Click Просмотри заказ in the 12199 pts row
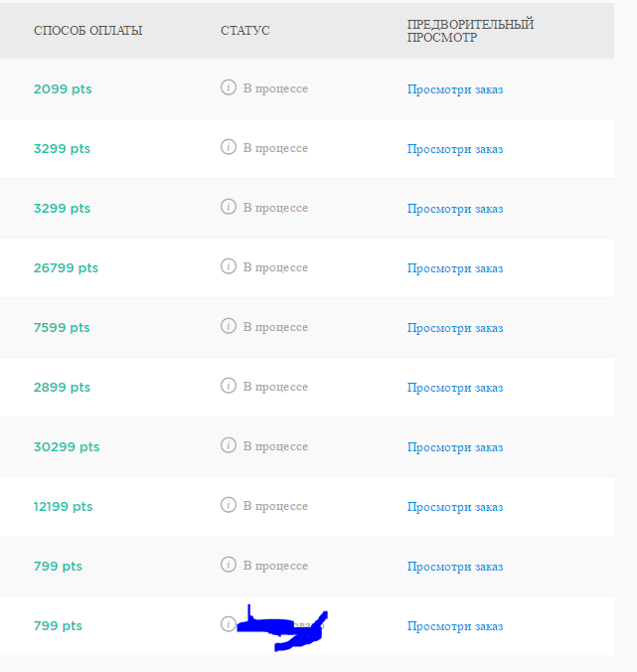 455,507
